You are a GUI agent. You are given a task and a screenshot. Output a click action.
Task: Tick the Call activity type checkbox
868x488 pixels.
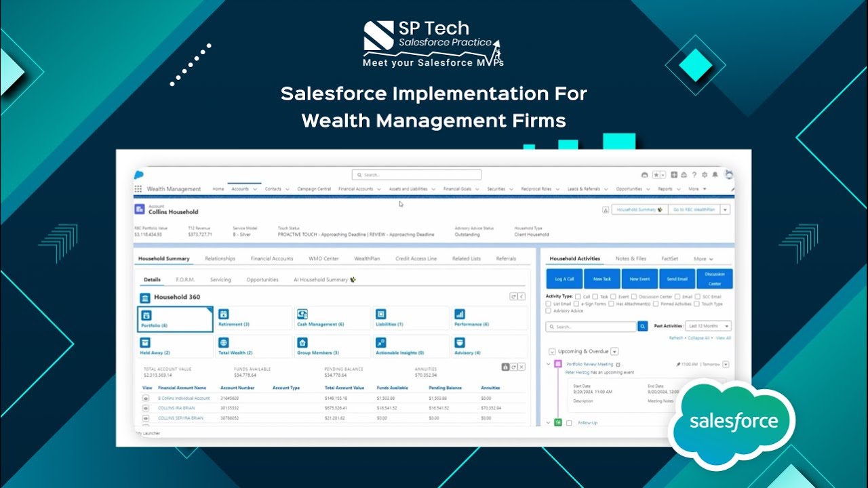point(578,296)
